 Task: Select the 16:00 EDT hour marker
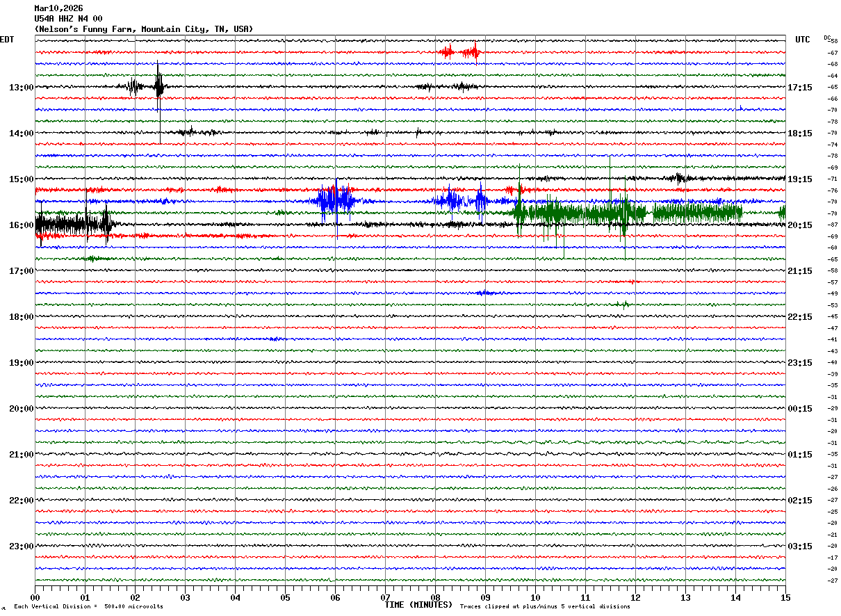click(x=21, y=225)
